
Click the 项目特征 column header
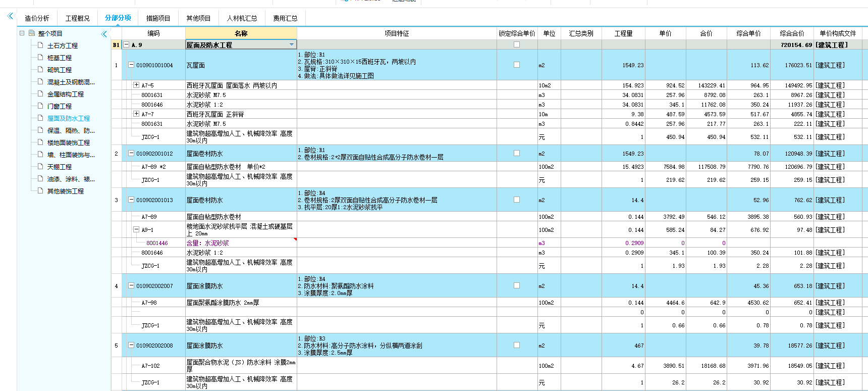click(x=397, y=33)
